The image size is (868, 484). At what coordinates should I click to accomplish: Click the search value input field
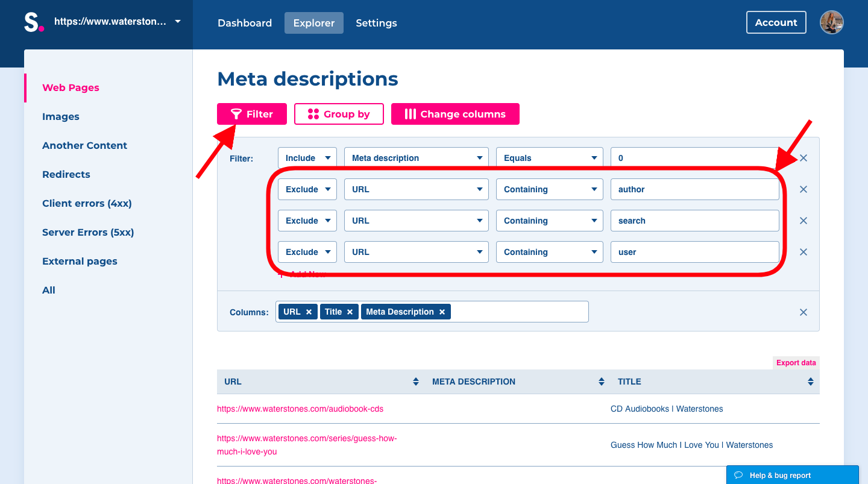(x=695, y=221)
